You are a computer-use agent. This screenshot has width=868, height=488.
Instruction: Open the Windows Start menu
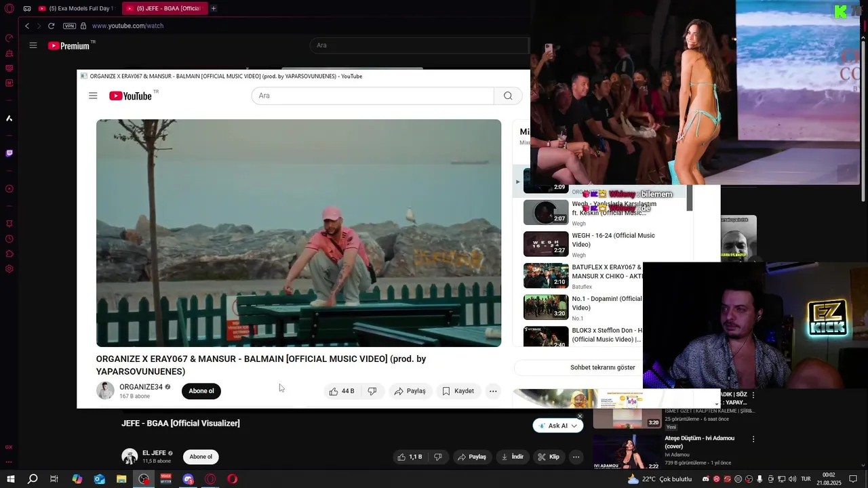pyautogui.click(x=10, y=479)
